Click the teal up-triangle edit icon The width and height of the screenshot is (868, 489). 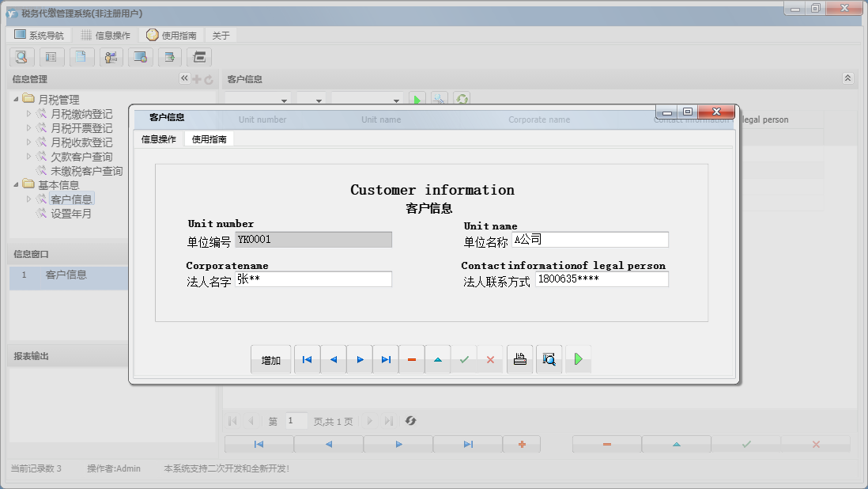(437, 359)
